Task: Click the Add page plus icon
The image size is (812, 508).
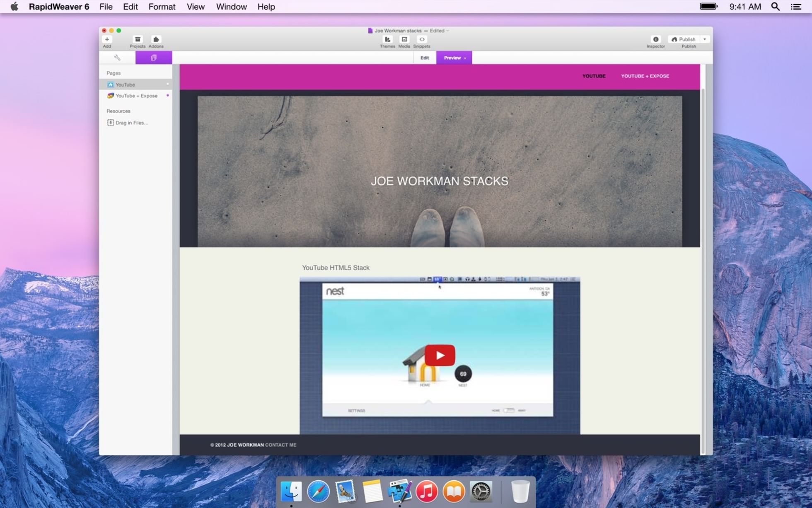Action: point(107,39)
